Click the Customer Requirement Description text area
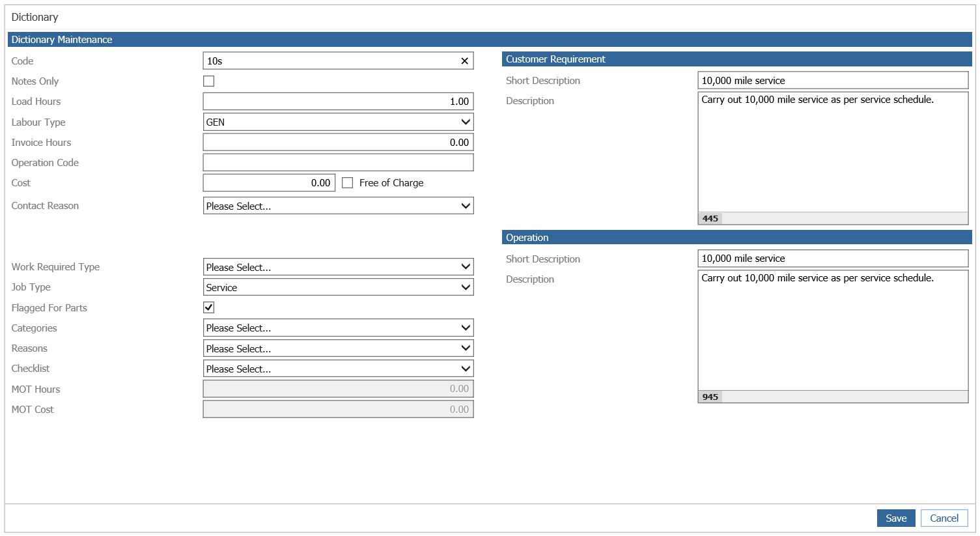The height and width of the screenshot is (536, 980). coord(833,152)
